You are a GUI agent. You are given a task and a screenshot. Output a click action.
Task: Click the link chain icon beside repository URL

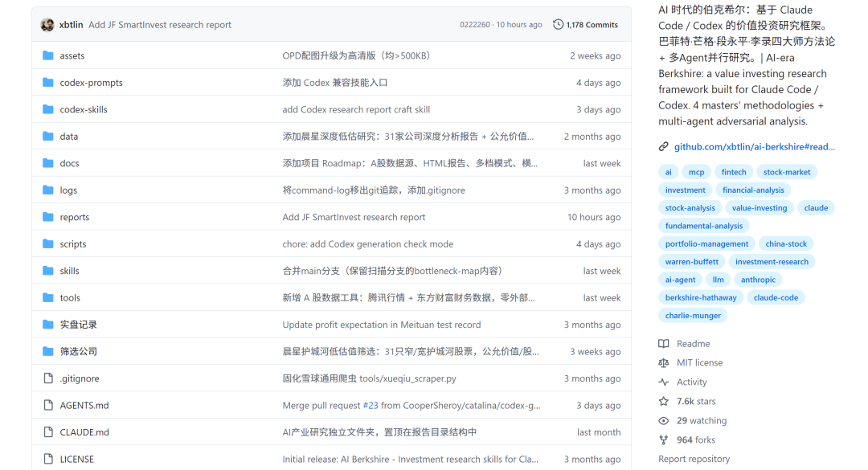pyautogui.click(x=663, y=147)
